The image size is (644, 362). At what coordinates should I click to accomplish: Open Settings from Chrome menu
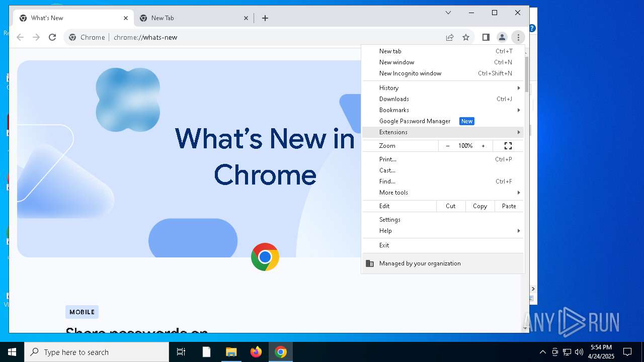click(x=443, y=220)
